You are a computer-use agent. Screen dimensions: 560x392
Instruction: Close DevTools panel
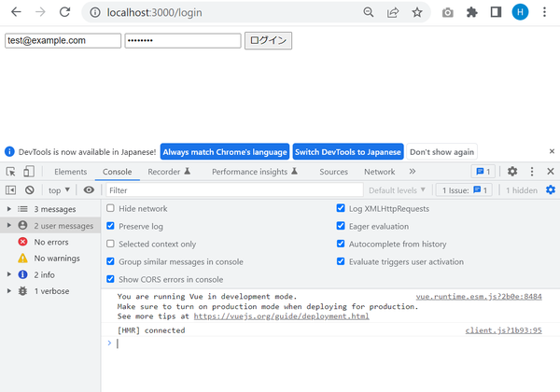[x=551, y=172]
